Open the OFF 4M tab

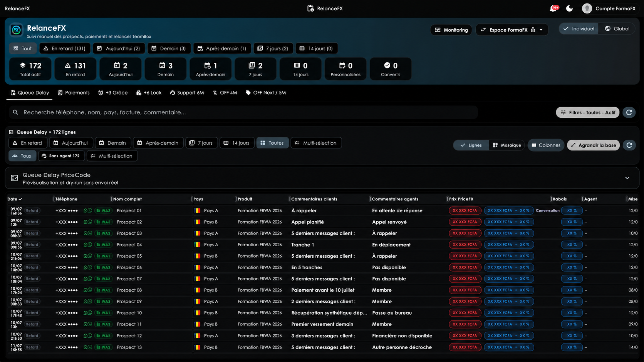(x=225, y=93)
